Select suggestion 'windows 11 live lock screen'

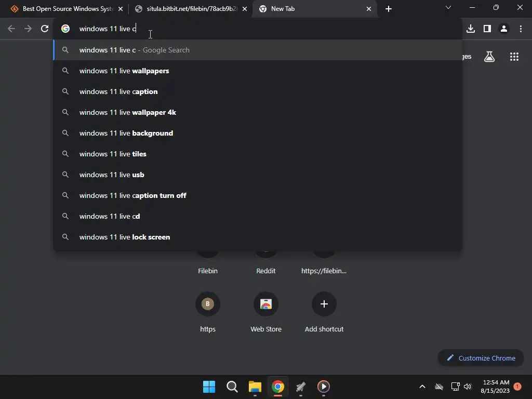[x=258, y=237]
